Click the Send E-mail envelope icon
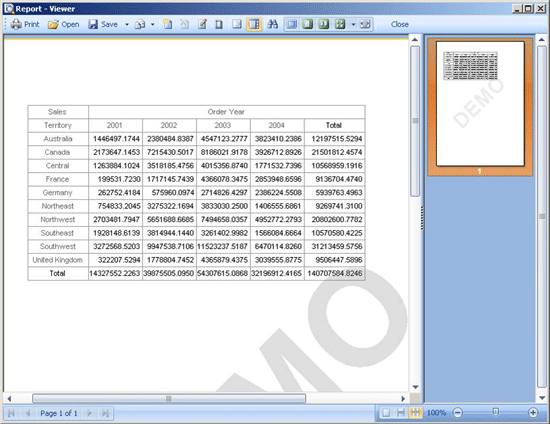Image resolution: width=550 pixels, height=424 pixels. coord(140,24)
